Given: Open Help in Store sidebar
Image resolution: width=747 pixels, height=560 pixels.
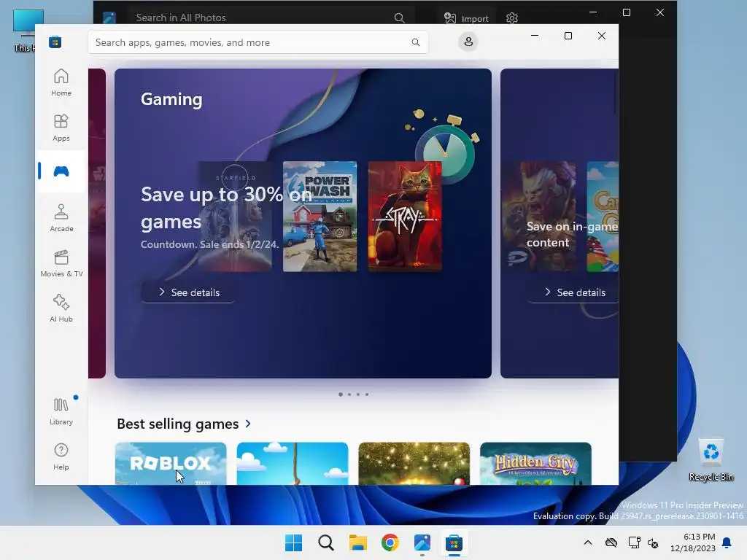Looking at the screenshot, I should pyautogui.click(x=61, y=456).
